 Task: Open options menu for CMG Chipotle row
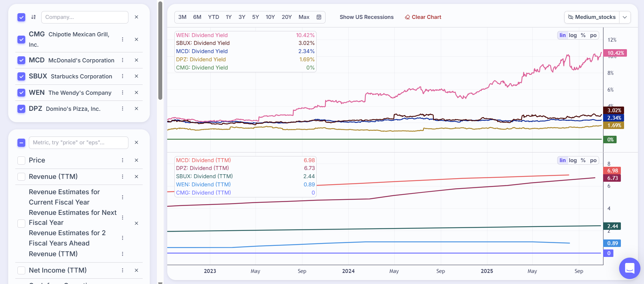tap(122, 40)
